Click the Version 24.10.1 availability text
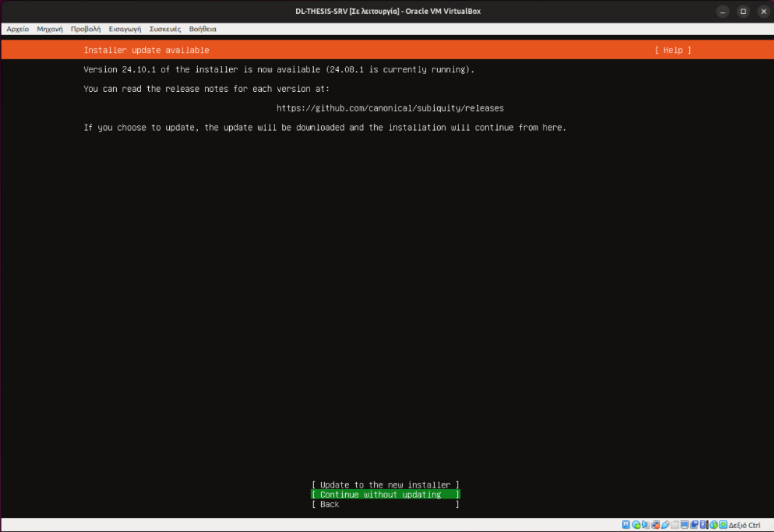This screenshot has width=774, height=532. (x=279, y=70)
